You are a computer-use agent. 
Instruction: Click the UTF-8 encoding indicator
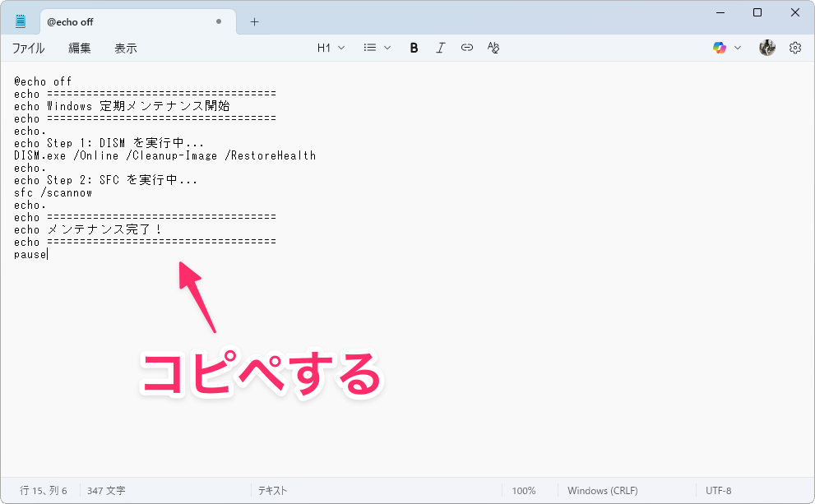[718, 491]
